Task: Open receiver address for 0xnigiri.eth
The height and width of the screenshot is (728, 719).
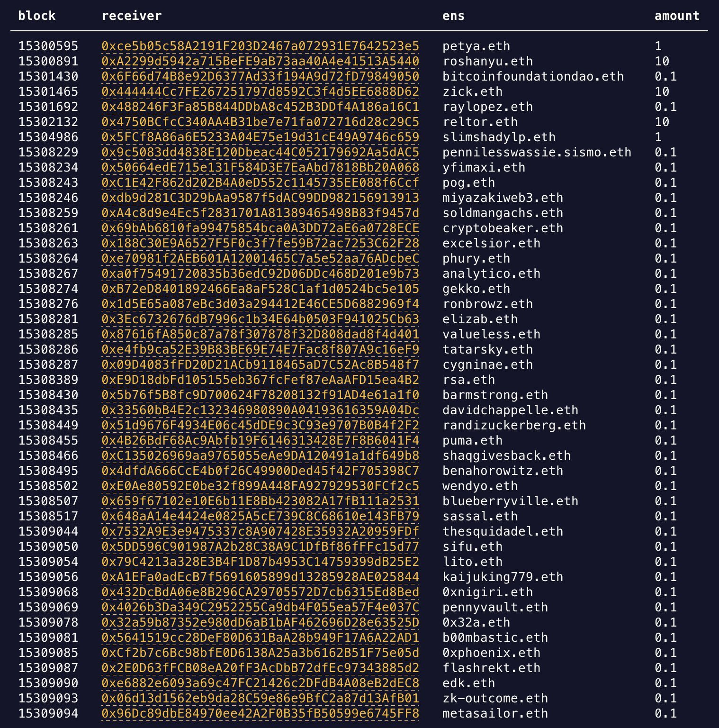Action: pos(261,592)
